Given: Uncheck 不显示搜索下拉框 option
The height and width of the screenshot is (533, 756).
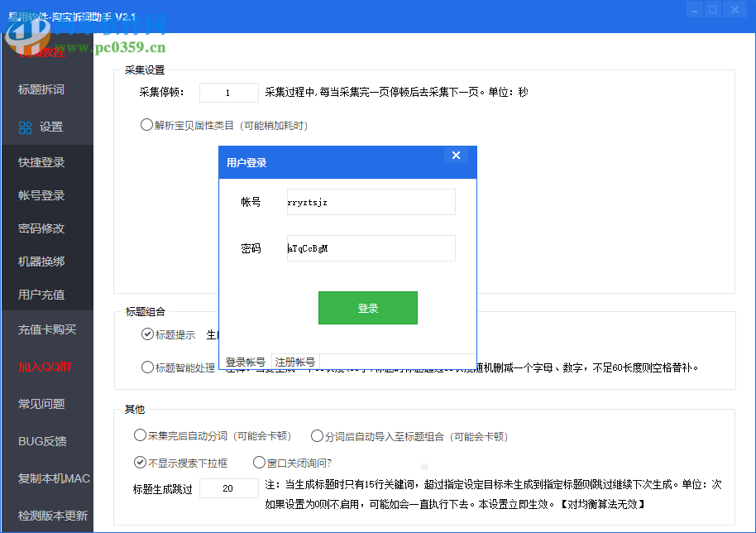Looking at the screenshot, I should click(x=140, y=463).
